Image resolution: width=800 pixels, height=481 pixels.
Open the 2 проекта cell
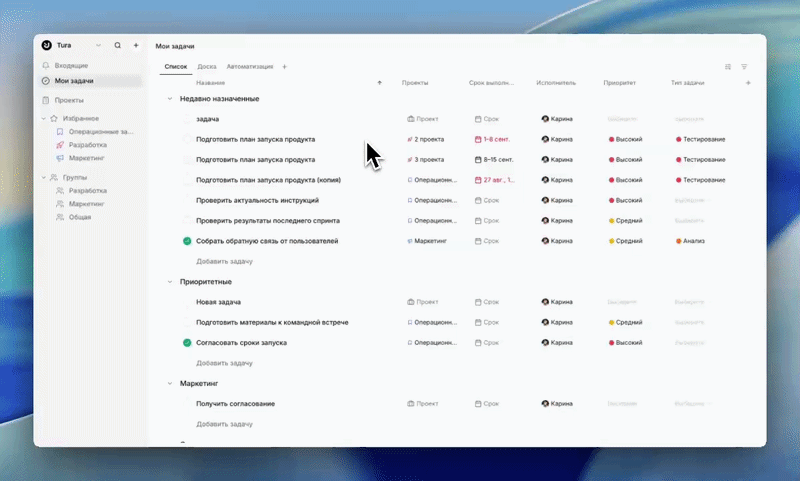pos(426,139)
